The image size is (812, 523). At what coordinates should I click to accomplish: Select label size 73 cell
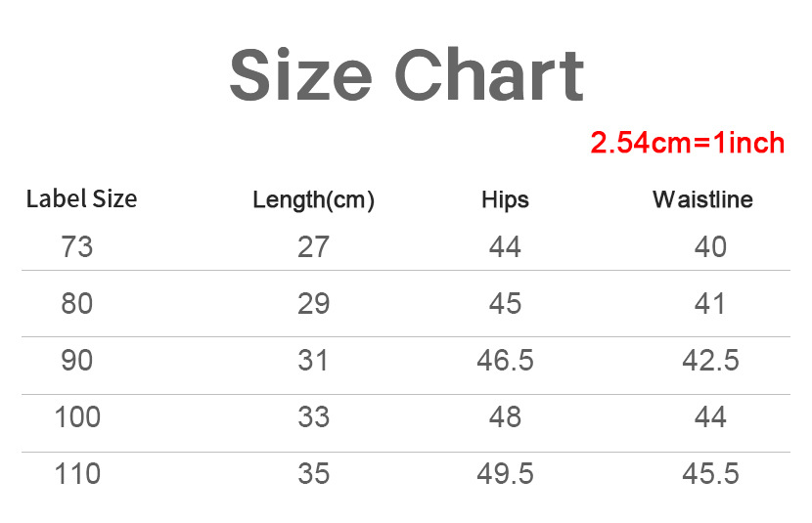[x=77, y=246]
